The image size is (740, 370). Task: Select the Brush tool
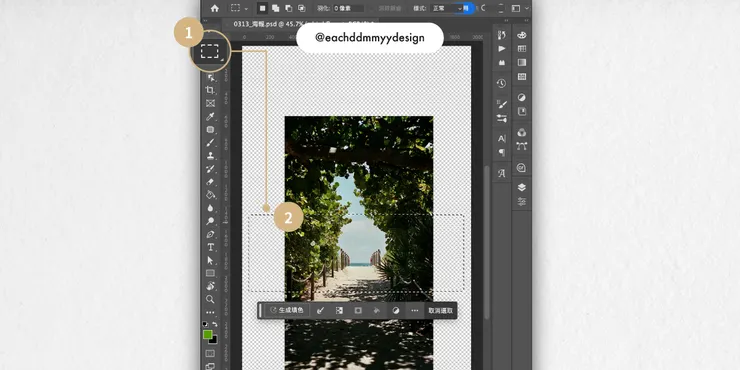pos(210,143)
